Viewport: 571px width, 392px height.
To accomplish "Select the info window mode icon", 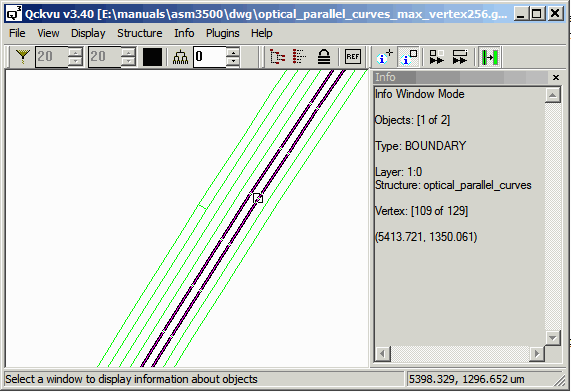I will pyautogui.click(x=408, y=57).
